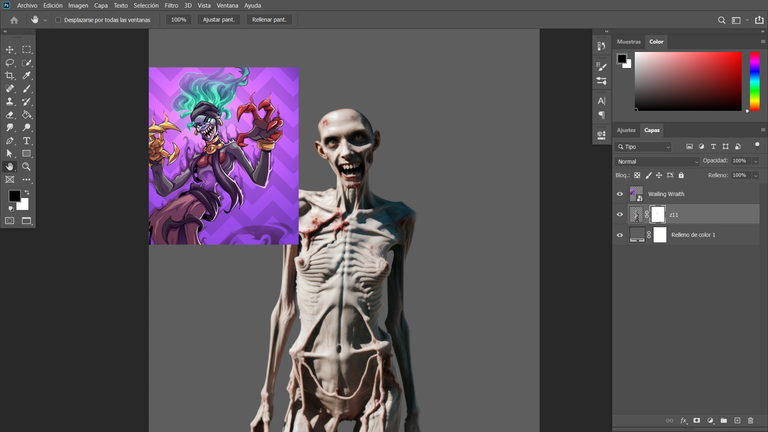Select the Brush tool
The image size is (768, 432).
[x=26, y=89]
